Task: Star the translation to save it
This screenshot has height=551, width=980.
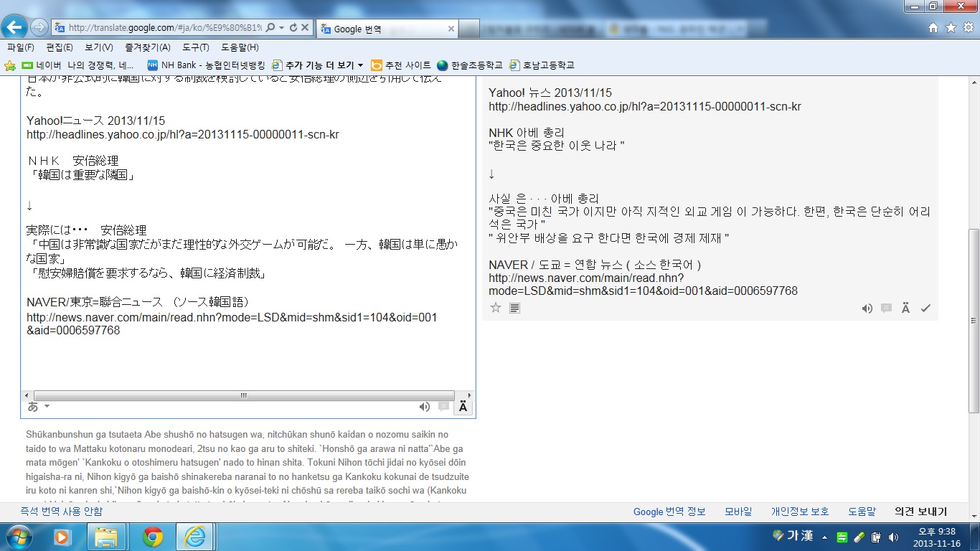Action: click(x=495, y=308)
